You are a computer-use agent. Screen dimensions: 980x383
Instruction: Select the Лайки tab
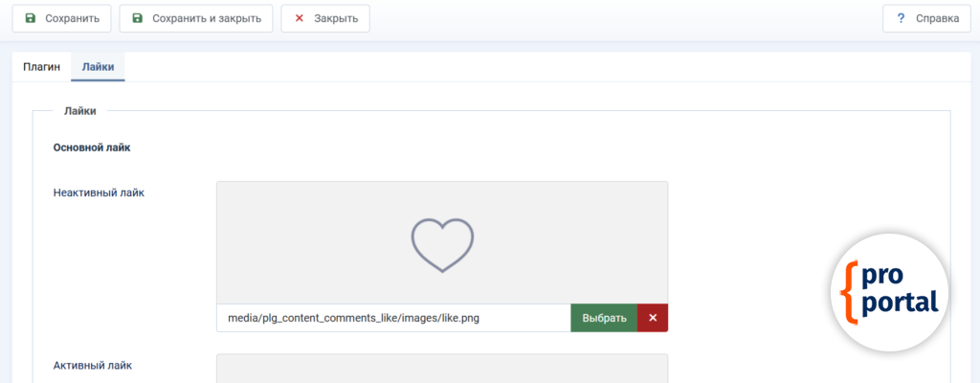tap(98, 67)
